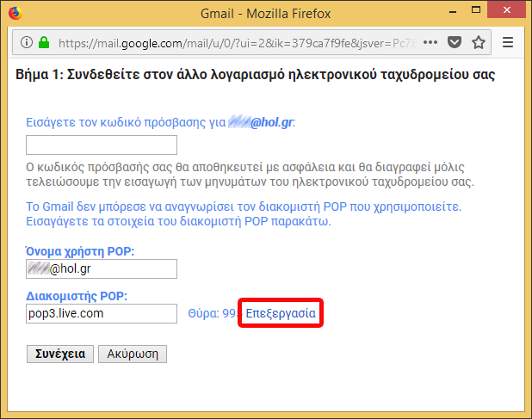Click the POP server field pop3.live.com

pos(102,313)
